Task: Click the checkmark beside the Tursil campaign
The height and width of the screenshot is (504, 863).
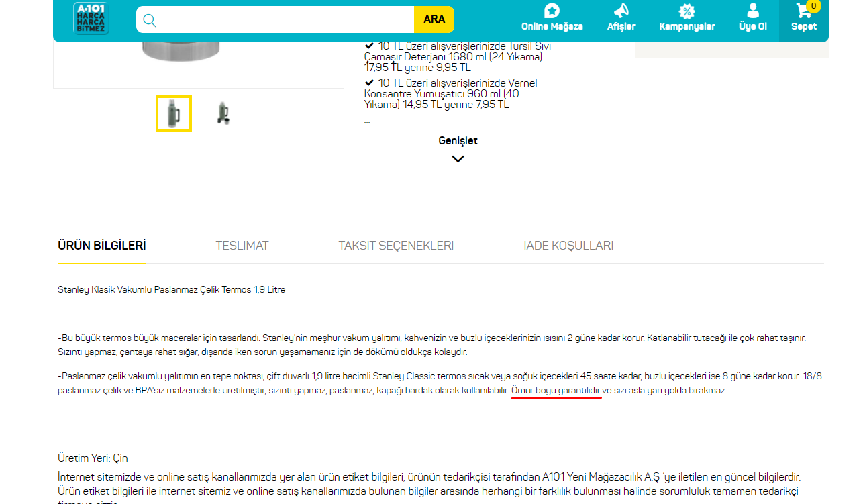Action: tap(369, 46)
